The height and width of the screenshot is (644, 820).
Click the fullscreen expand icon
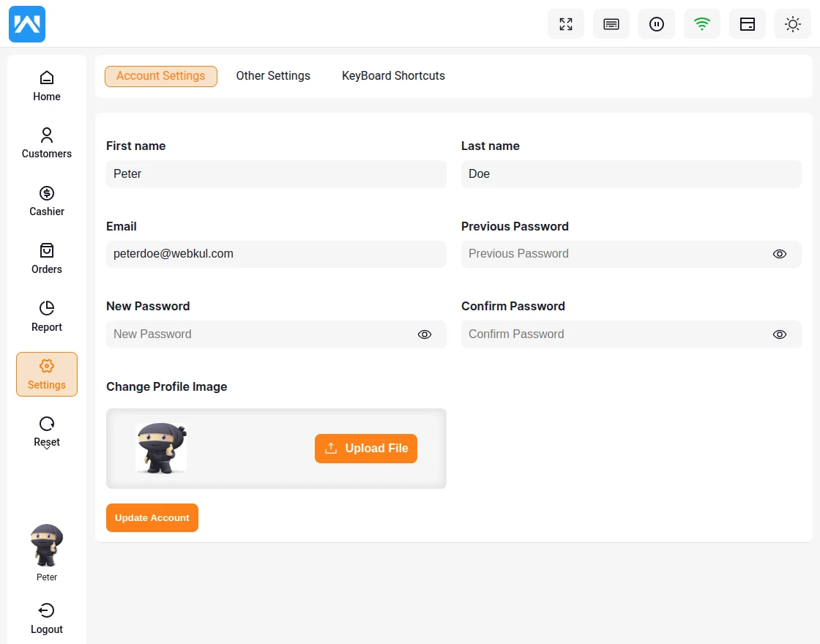(x=565, y=24)
